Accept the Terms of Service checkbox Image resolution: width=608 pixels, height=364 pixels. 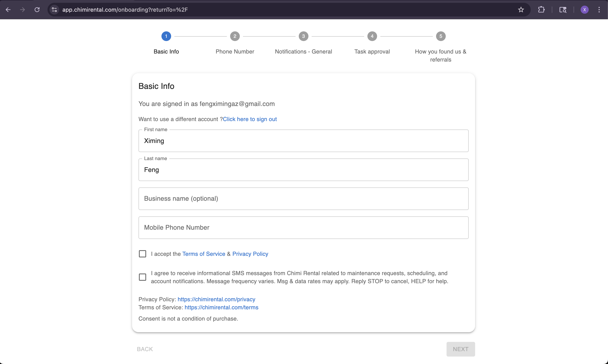click(142, 254)
